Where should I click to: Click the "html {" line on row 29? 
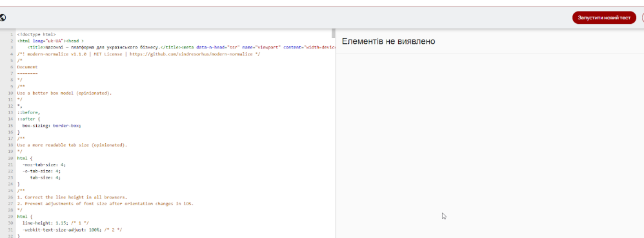(x=25, y=216)
